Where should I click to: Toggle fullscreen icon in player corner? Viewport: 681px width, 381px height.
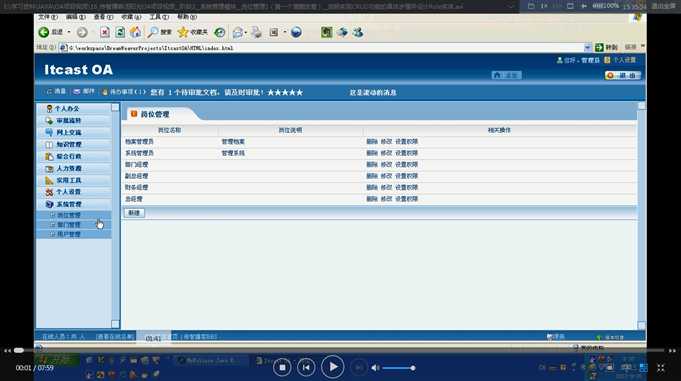click(661, 368)
